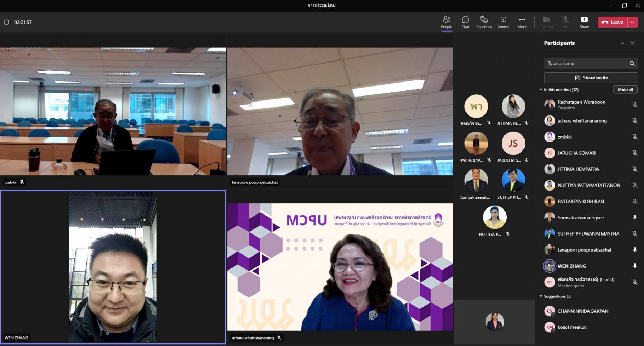Click the KM avatar for kosol meekun
The image size is (644, 346).
click(550, 327)
